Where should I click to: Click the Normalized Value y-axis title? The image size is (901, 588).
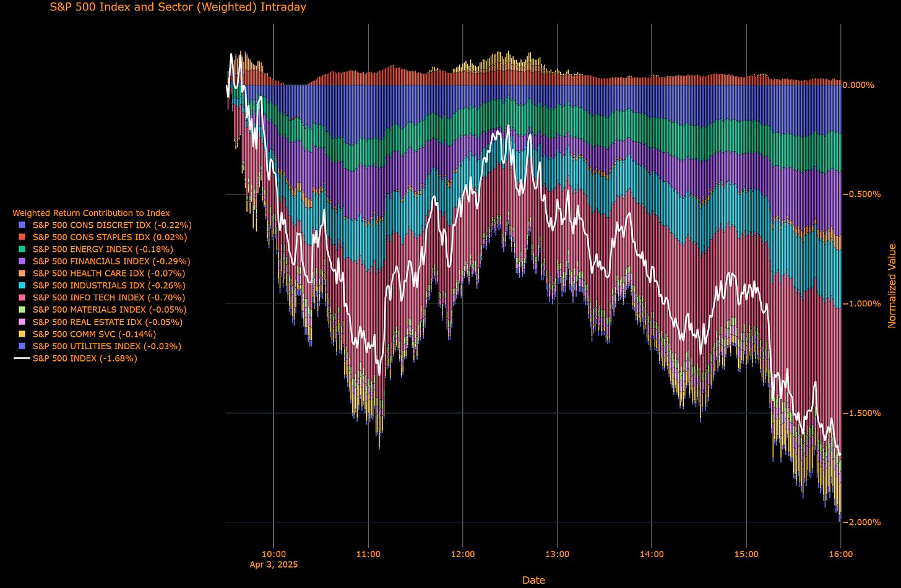[x=892, y=286]
